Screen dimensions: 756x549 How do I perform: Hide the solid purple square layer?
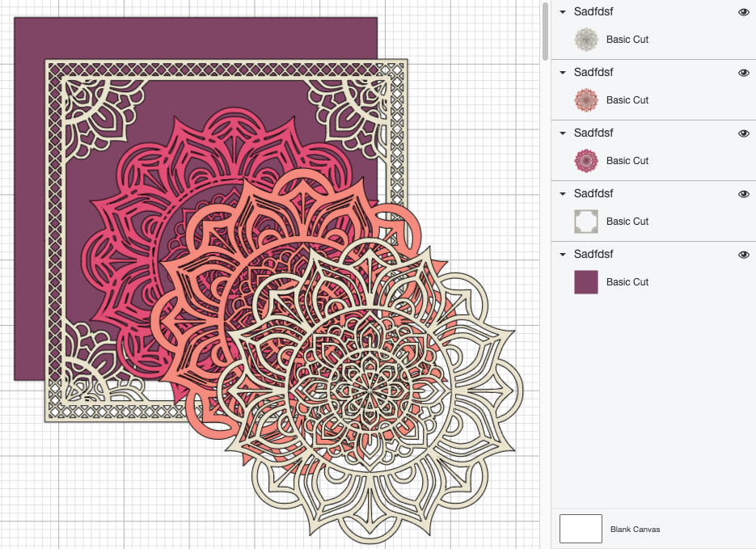[x=743, y=255]
